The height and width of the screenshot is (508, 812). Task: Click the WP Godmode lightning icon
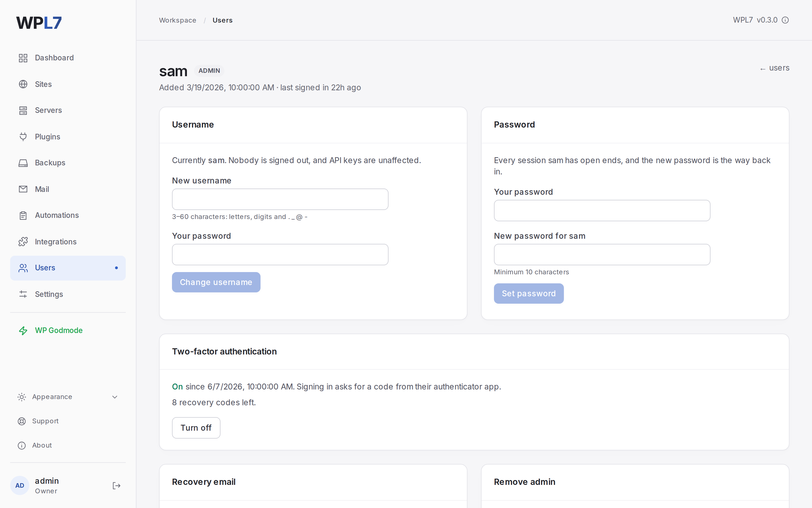[23, 330]
